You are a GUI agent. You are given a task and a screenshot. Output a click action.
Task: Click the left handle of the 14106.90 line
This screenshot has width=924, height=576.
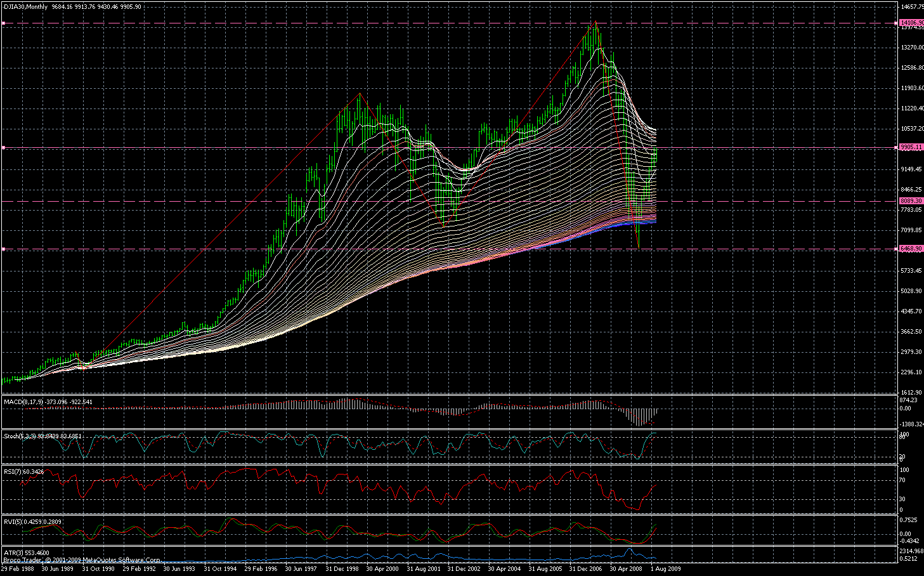click(x=3, y=23)
